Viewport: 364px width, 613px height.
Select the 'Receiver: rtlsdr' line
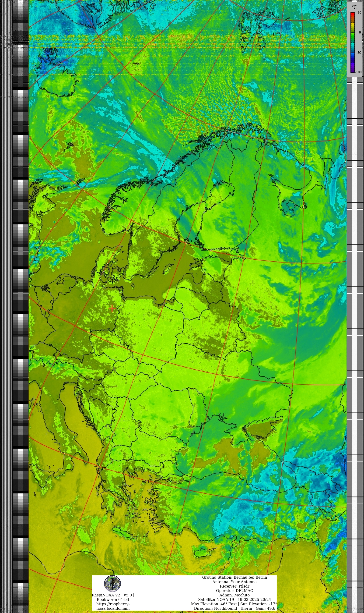click(234, 586)
